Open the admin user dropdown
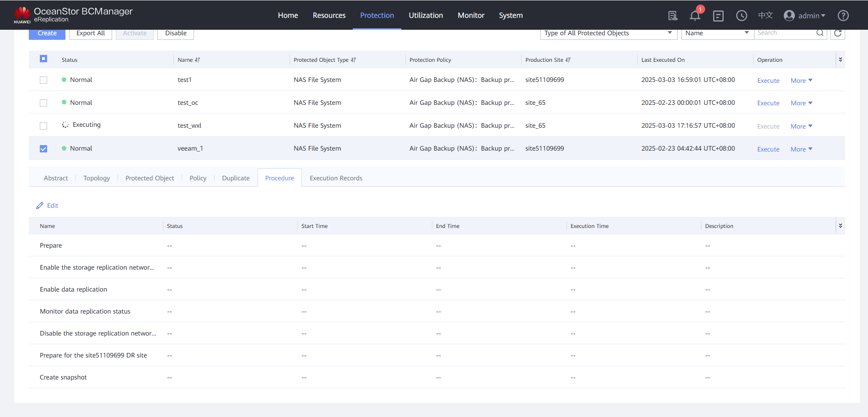 click(805, 16)
